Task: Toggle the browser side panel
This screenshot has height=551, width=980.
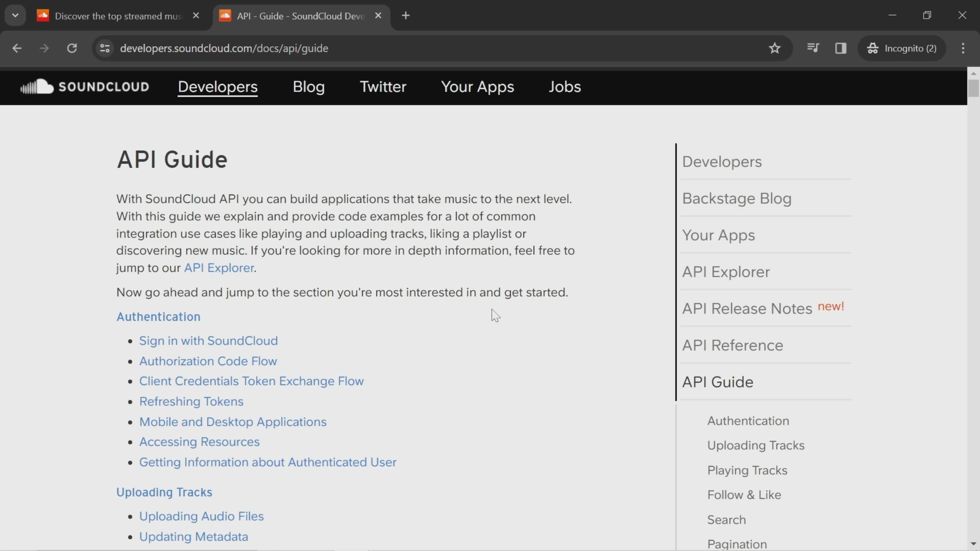Action: pos(840,48)
